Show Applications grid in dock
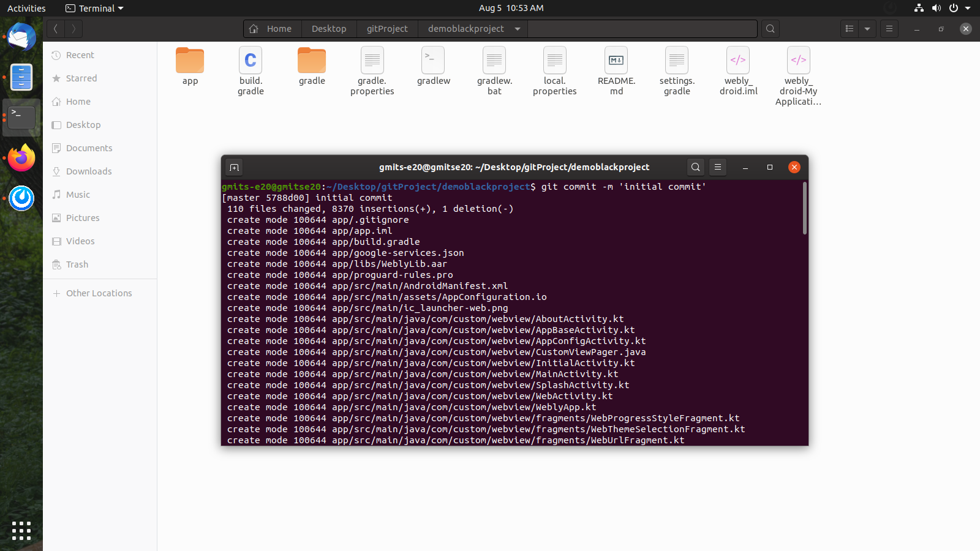Viewport: 980px width, 551px height. pos(21,531)
